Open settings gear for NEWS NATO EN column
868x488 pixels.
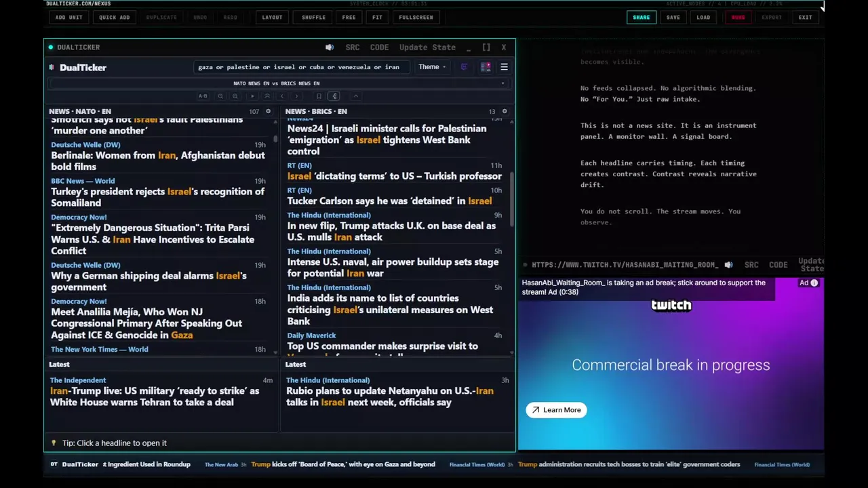[268, 111]
